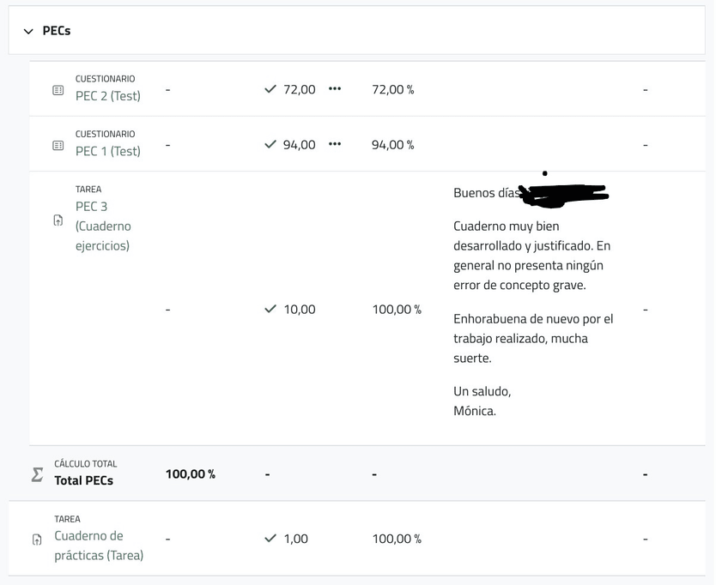Image resolution: width=728 pixels, height=585 pixels.
Task: Click the Cuaderno de prácticas assignment icon
Action: click(x=37, y=540)
